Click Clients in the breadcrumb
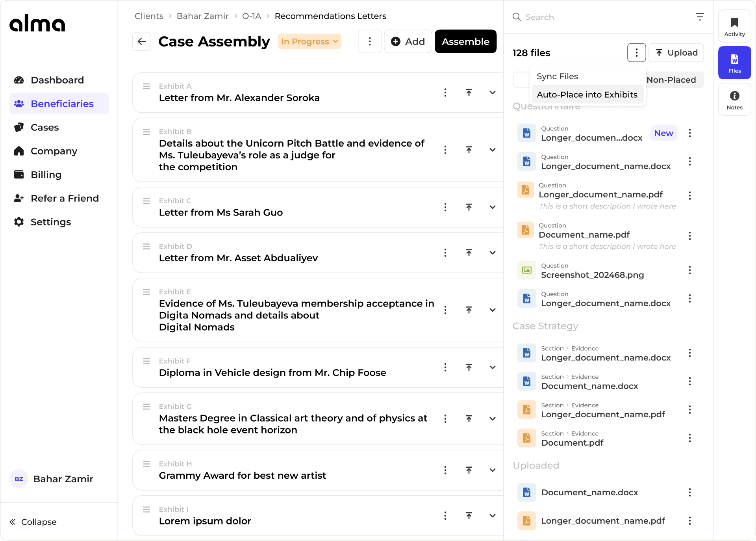The image size is (756, 541). (149, 16)
